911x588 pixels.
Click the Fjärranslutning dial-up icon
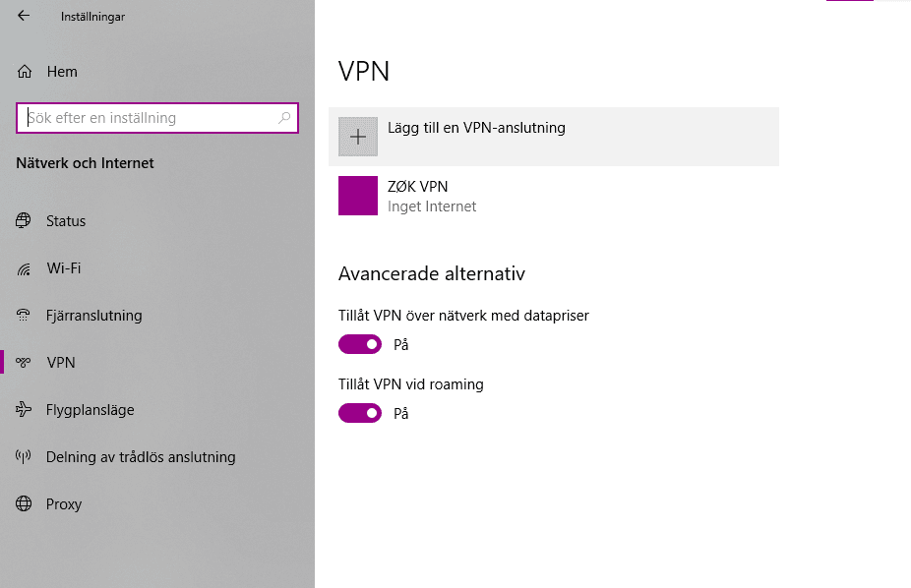[24, 316]
